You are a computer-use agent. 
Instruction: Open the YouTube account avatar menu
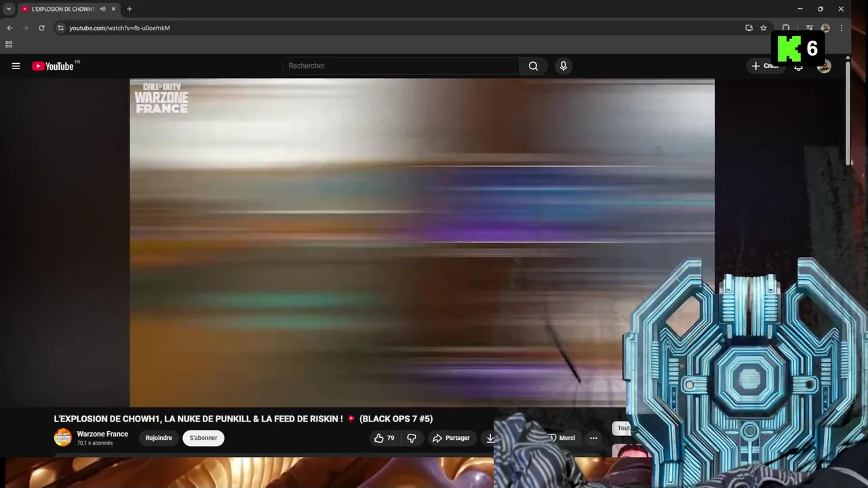(824, 66)
